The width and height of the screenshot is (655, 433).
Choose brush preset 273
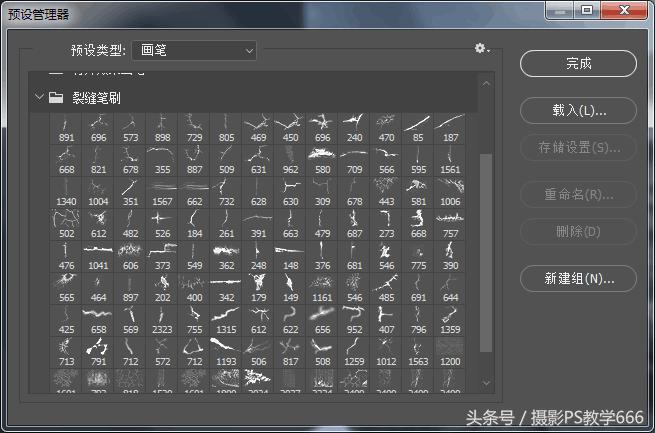coord(386,225)
